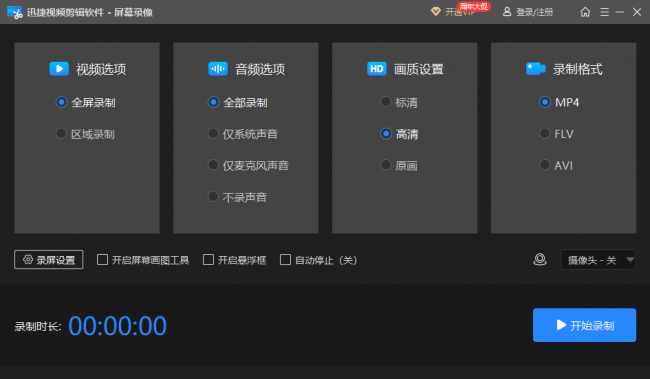The image size is (650, 379).
Task: Click the HD 画质设置 icon
Action: click(377, 68)
